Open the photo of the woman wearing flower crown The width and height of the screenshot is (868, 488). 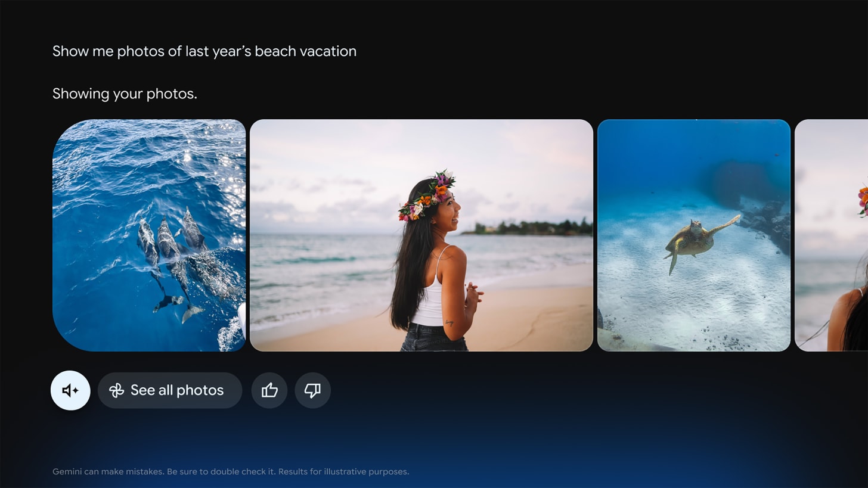421,235
